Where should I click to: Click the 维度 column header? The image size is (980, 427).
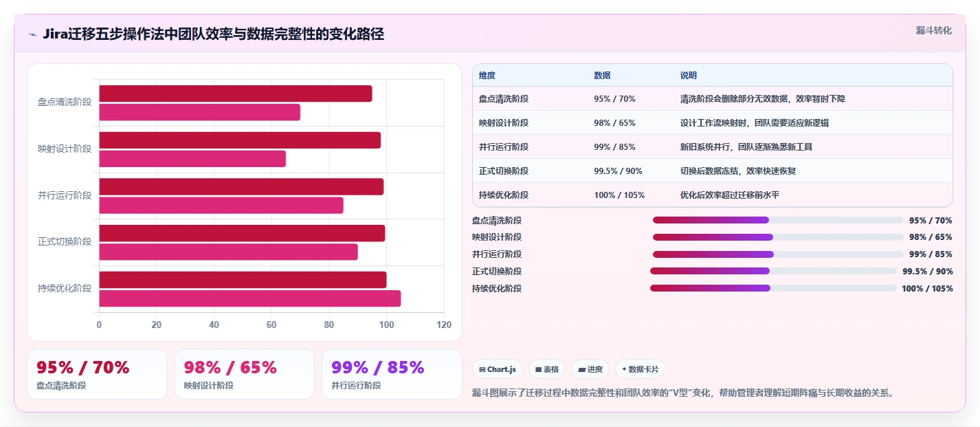coord(487,75)
